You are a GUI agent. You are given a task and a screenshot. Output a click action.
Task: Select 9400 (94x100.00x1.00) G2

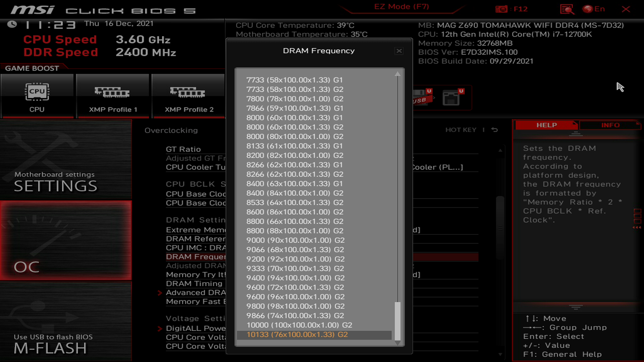pos(295,278)
